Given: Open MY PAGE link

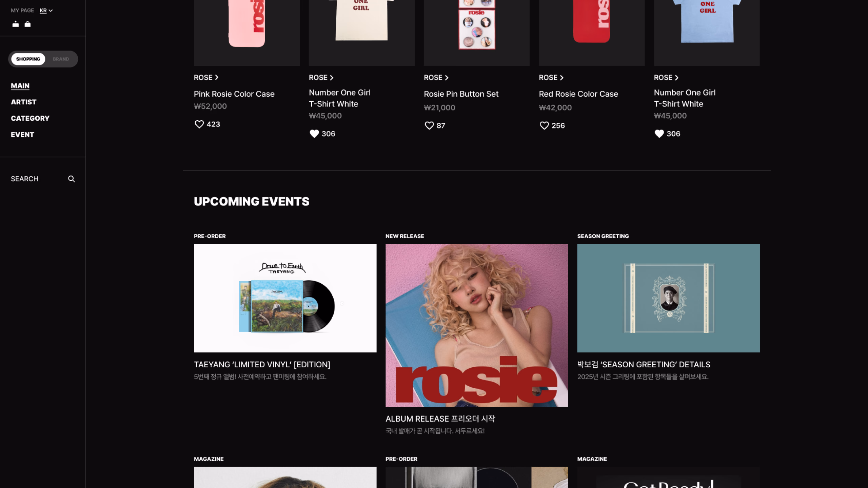Looking at the screenshot, I should [22, 11].
